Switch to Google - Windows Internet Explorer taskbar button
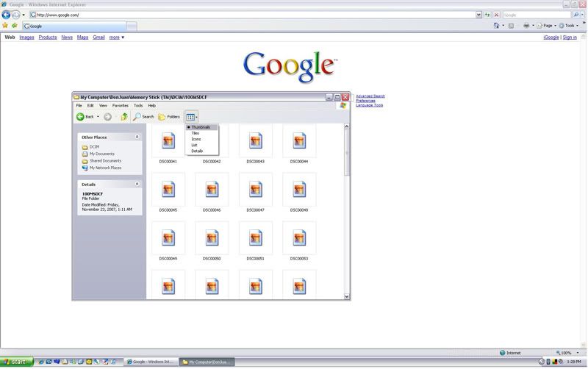This screenshot has width=588, height=369. (151, 362)
